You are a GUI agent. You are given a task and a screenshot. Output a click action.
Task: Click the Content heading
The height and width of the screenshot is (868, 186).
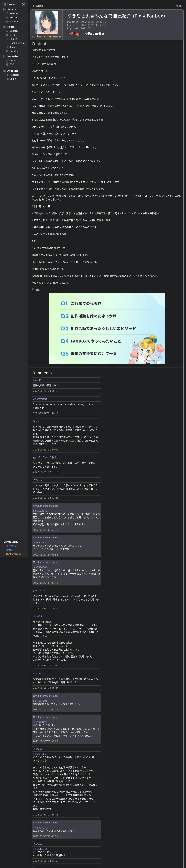point(39,44)
